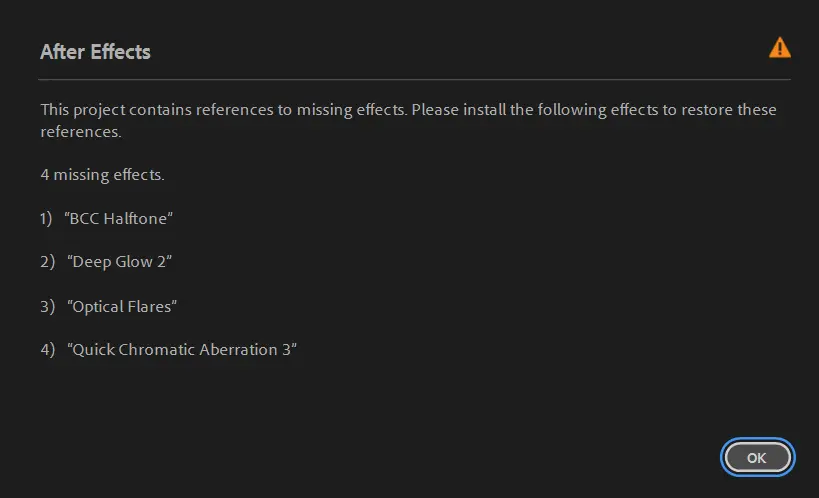
Task: Select the "Optical Flares" effect name
Action: 122,306
